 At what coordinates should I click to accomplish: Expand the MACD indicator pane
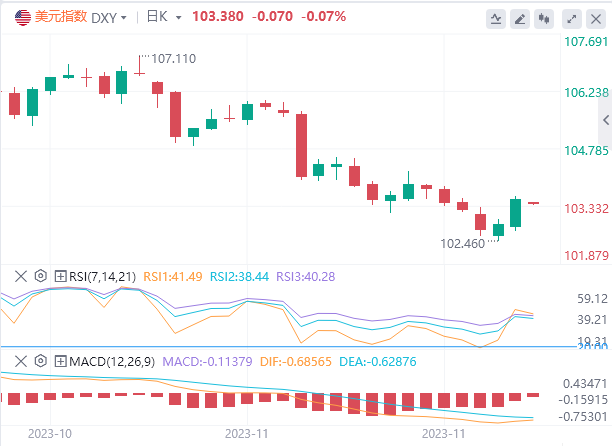click(60, 361)
